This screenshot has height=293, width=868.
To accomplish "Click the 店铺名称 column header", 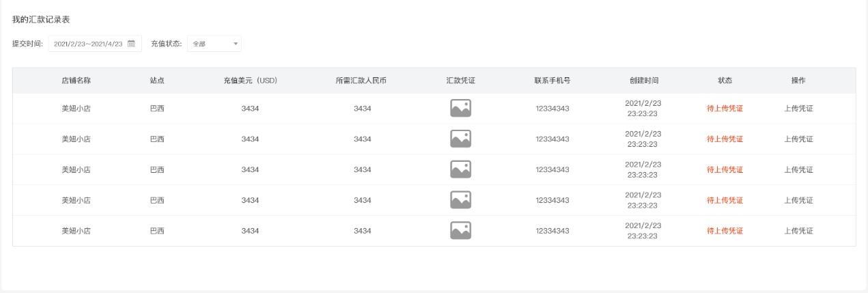I will pos(76,81).
